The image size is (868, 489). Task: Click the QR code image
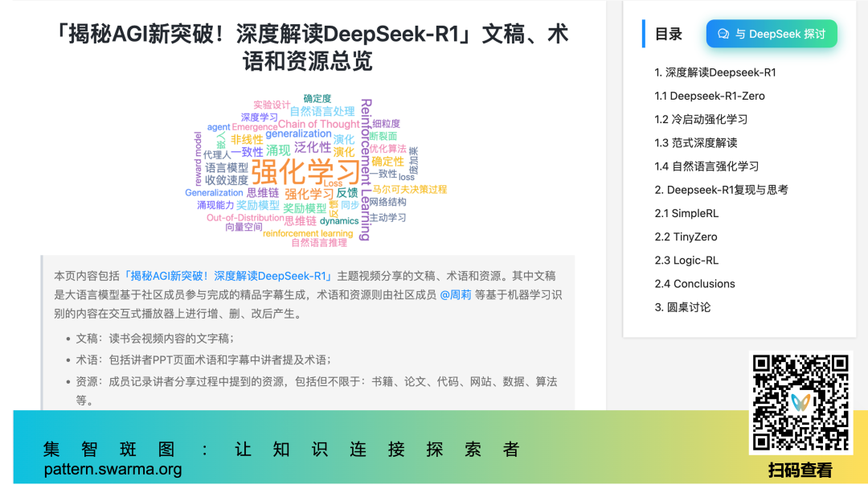800,403
